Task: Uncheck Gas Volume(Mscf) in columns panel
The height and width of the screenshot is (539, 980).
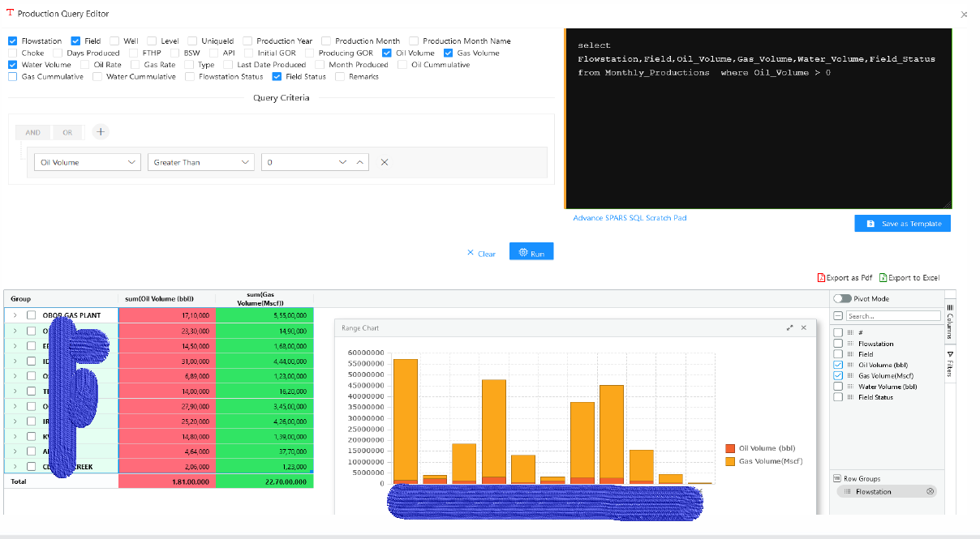Action: point(838,375)
